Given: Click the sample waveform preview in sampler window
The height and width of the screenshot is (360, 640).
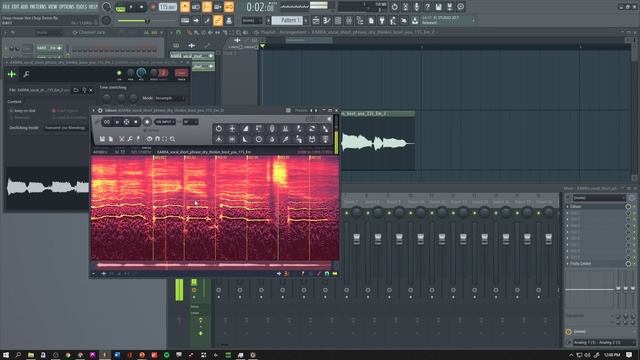Looking at the screenshot, I should (x=48, y=187).
